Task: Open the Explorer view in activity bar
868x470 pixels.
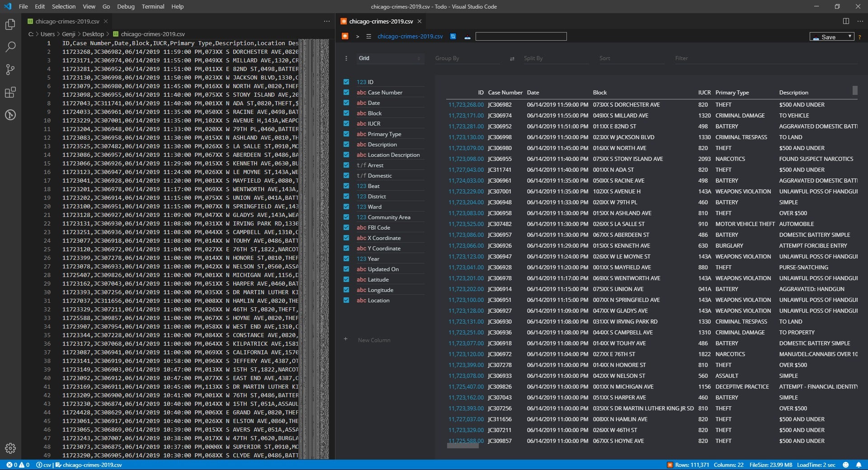Action: tap(10, 24)
